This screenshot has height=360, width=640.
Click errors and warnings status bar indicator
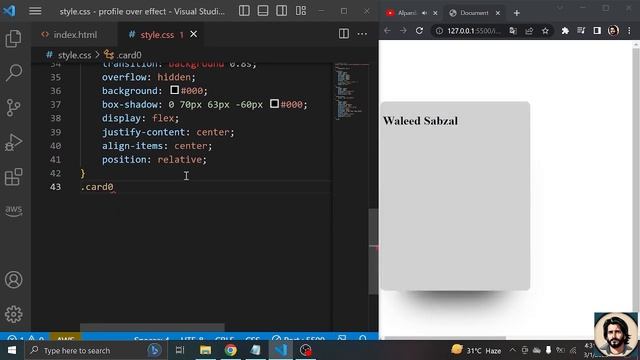tap(26, 338)
